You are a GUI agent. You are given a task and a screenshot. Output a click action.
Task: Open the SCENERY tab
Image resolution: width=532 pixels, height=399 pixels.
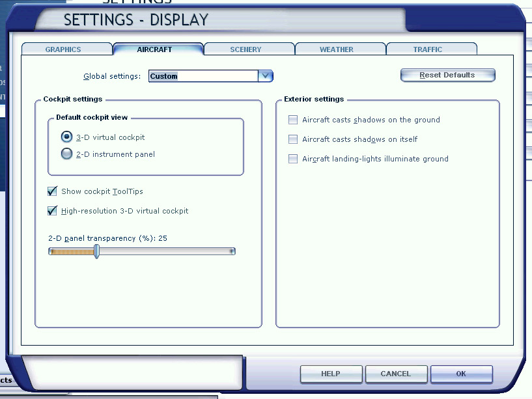pyautogui.click(x=245, y=49)
